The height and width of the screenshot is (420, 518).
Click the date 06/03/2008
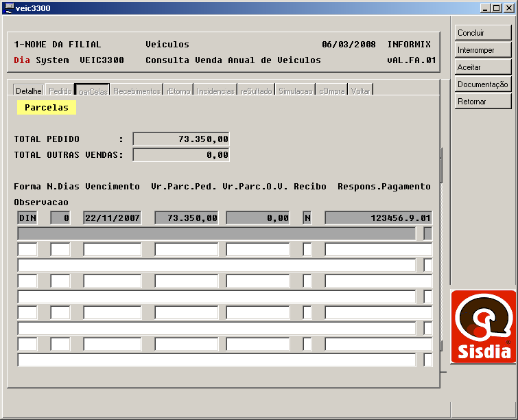pyautogui.click(x=349, y=45)
